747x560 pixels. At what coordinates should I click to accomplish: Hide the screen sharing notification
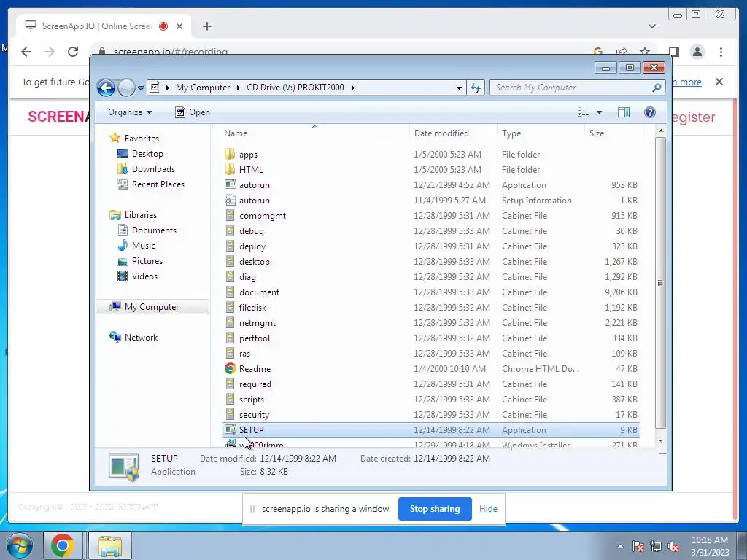[488, 509]
